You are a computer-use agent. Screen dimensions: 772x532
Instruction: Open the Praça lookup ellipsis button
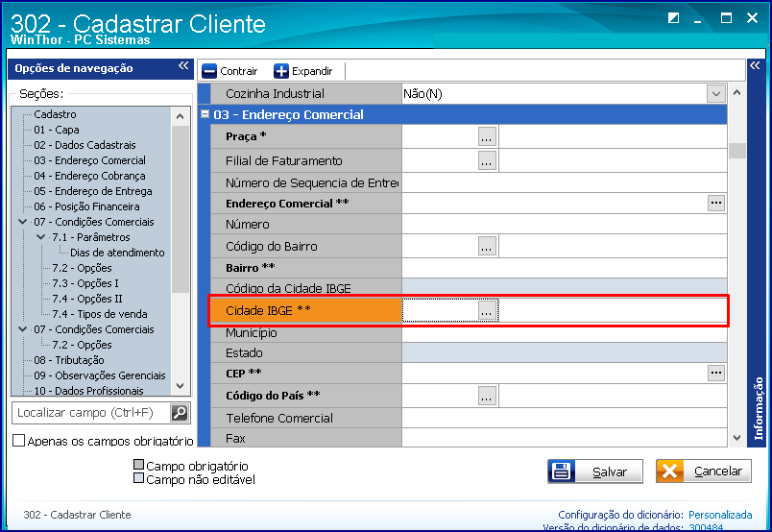(x=487, y=136)
